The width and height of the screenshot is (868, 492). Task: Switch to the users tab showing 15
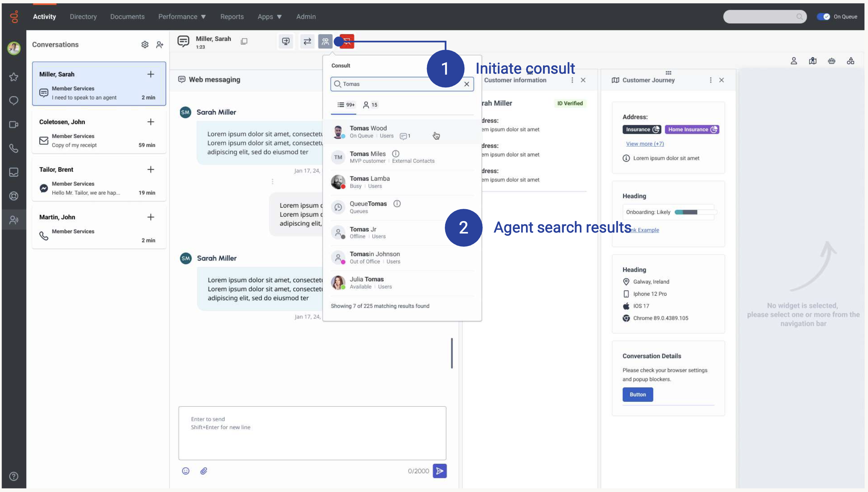pyautogui.click(x=370, y=105)
